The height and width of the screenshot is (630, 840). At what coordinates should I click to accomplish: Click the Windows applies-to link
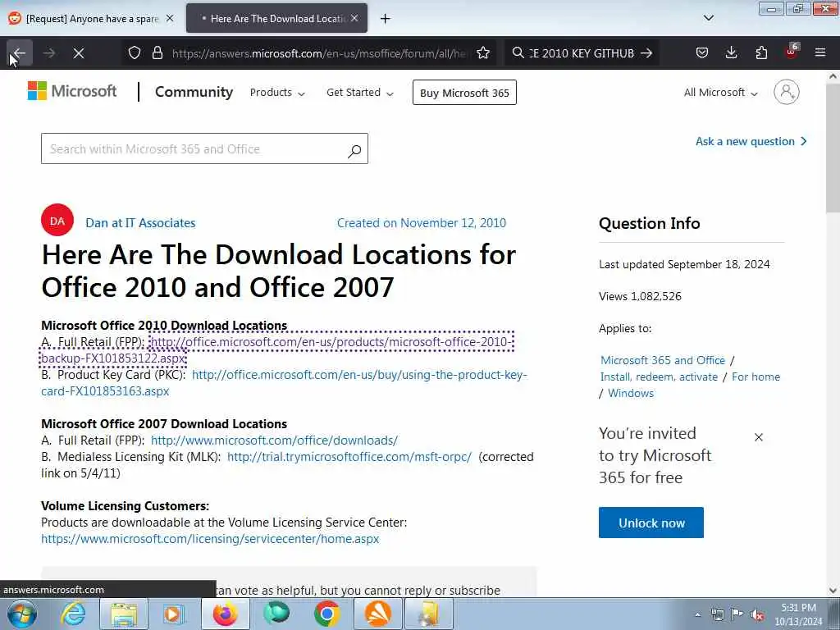pos(631,393)
